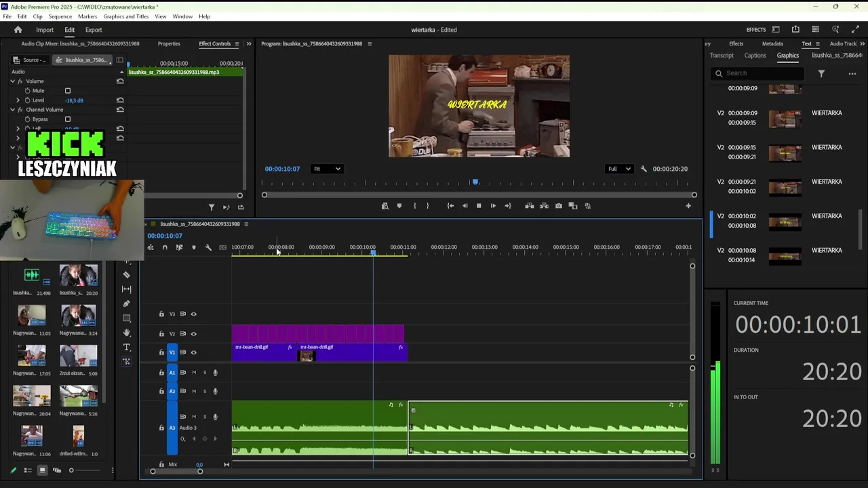
Task: Toggle linked selection in the timeline
Action: pos(179,247)
